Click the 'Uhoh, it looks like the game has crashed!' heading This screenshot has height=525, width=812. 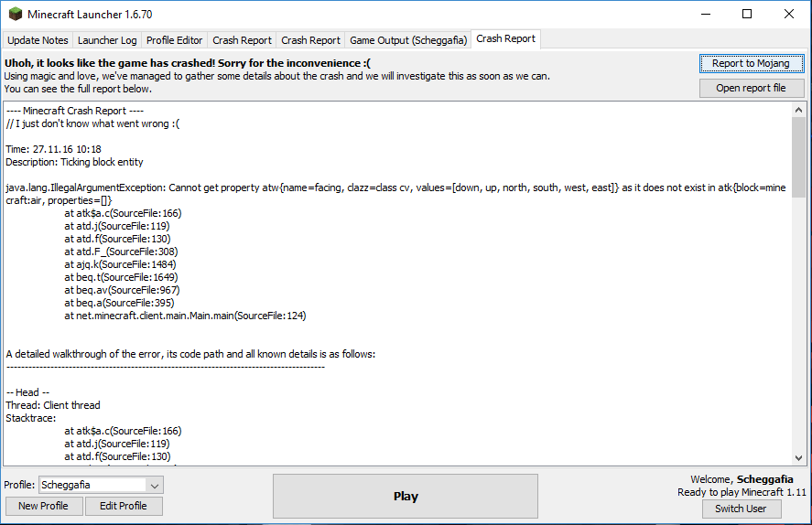pos(188,63)
